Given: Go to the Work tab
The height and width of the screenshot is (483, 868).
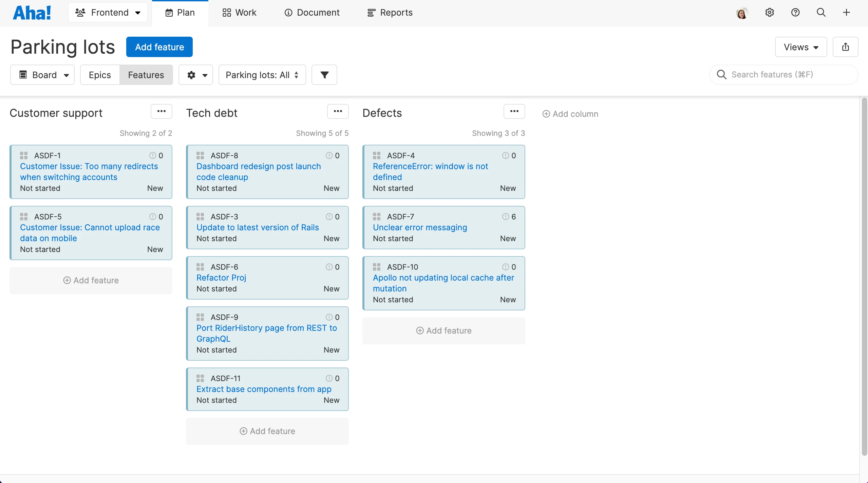Looking at the screenshot, I should (x=239, y=13).
